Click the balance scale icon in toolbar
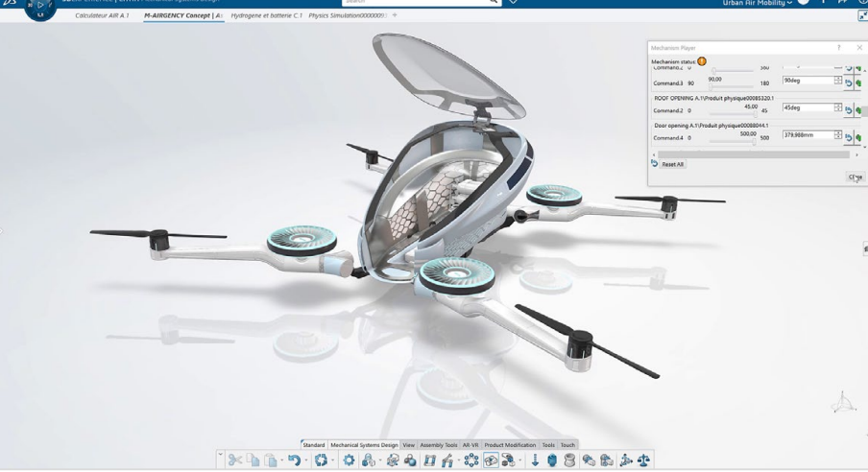 click(x=643, y=460)
